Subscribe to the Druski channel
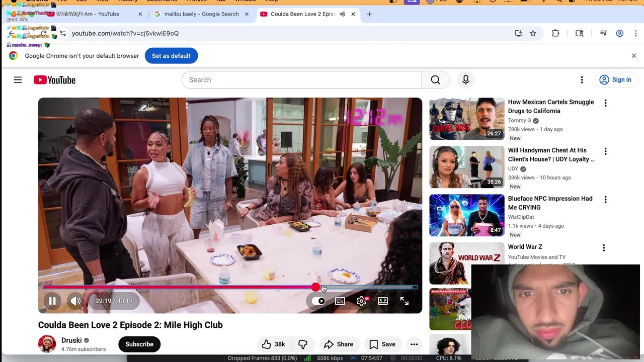This screenshot has height=362, width=644. click(x=139, y=344)
